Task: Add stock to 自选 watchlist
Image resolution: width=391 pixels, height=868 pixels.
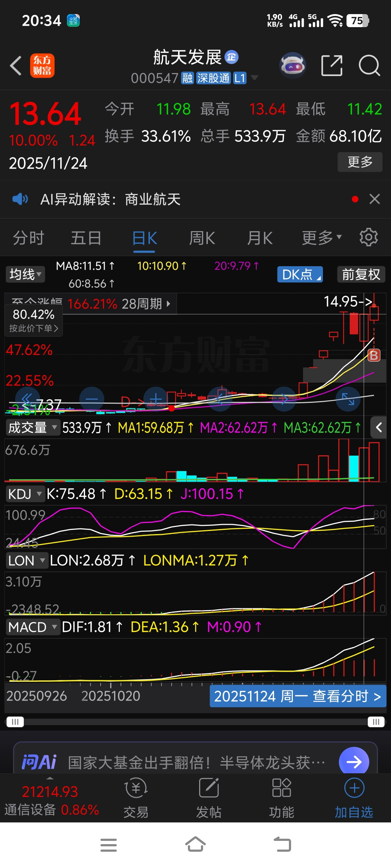Action: (354, 798)
